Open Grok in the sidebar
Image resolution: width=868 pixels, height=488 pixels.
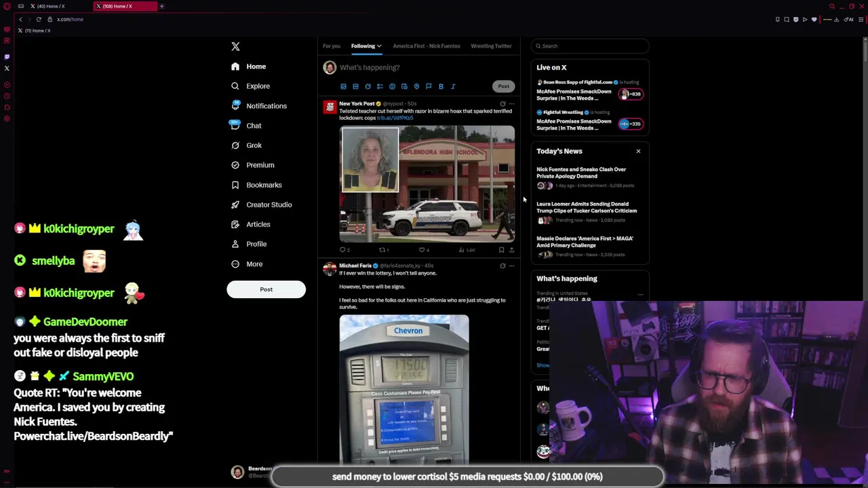click(x=246, y=145)
